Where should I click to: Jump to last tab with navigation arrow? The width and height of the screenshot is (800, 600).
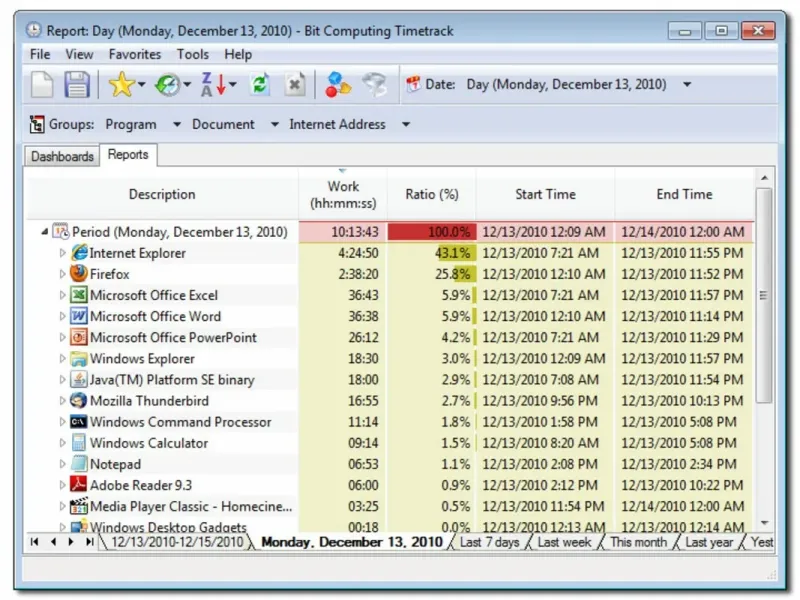89,542
